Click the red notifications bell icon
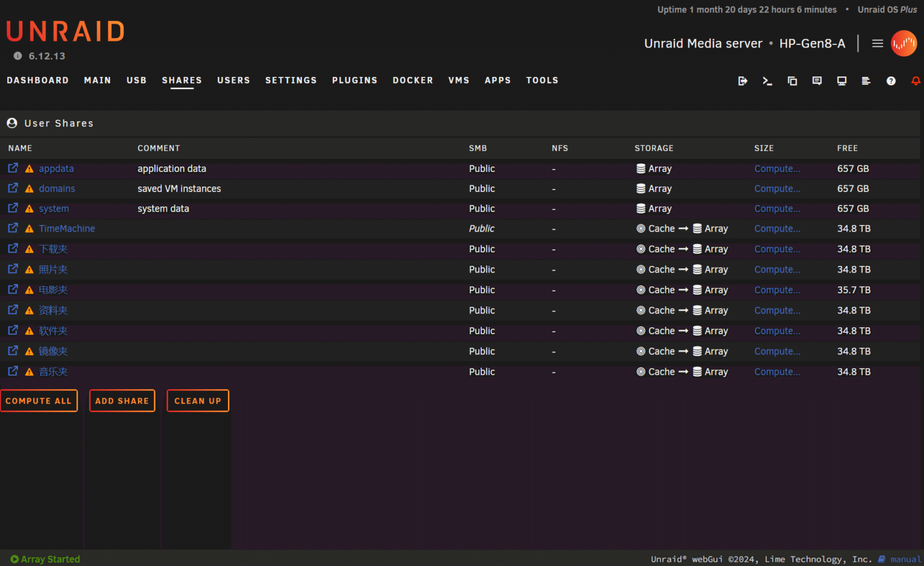Screen dimensions: 924x566 coord(916,81)
